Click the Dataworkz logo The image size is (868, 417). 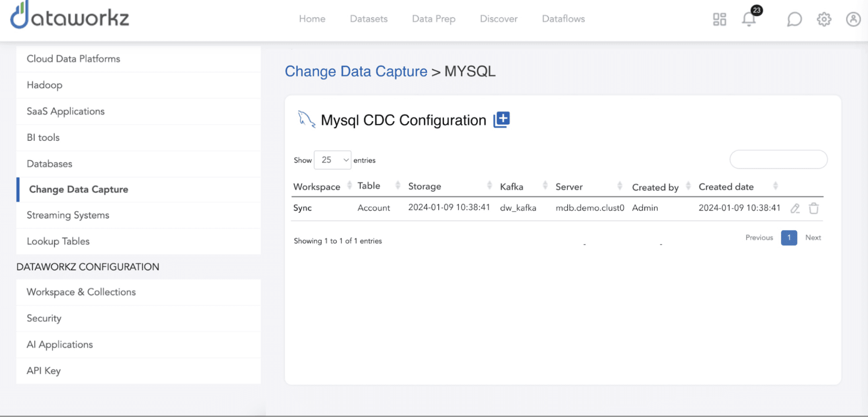[69, 16]
